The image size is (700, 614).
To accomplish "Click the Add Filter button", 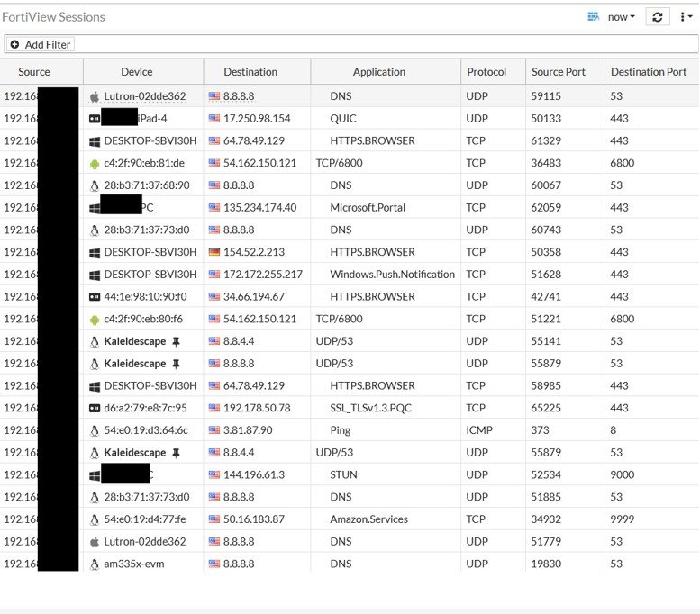I will point(41,44).
